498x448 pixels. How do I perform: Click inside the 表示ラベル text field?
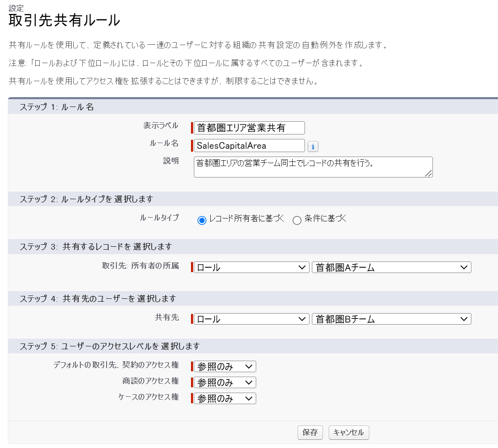coord(248,128)
